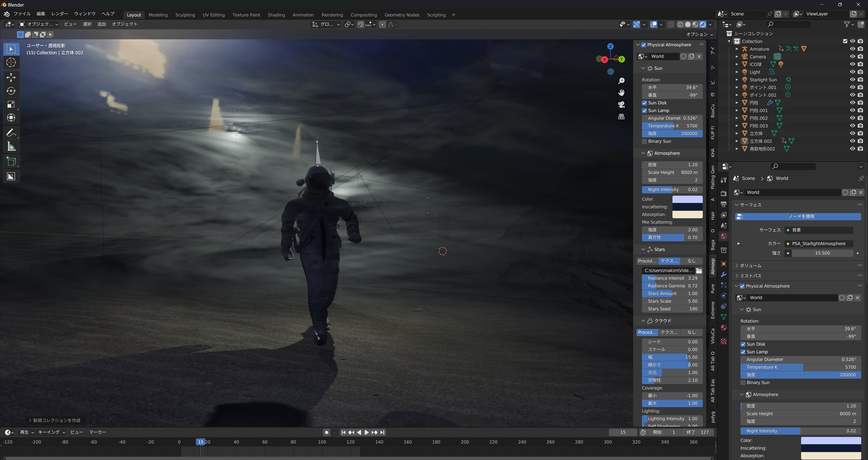Toggle camera view in viewport
868x460 pixels.
(621, 104)
